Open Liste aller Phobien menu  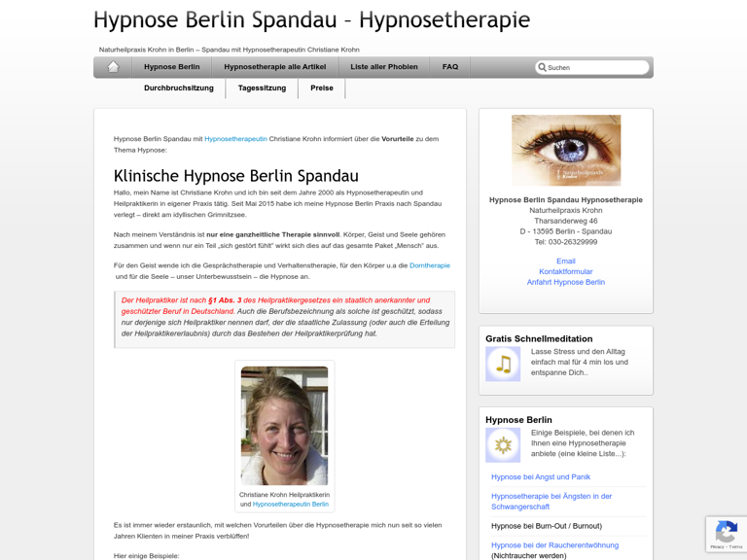pos(384,67)
